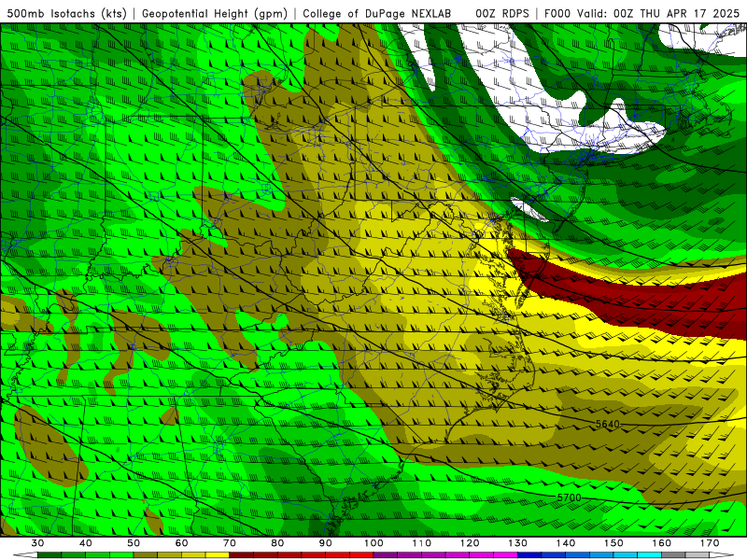Click the '00Z RDPS' model run label
The width and height of the screenshot is (747, 560).
click(x=502, y=14)
